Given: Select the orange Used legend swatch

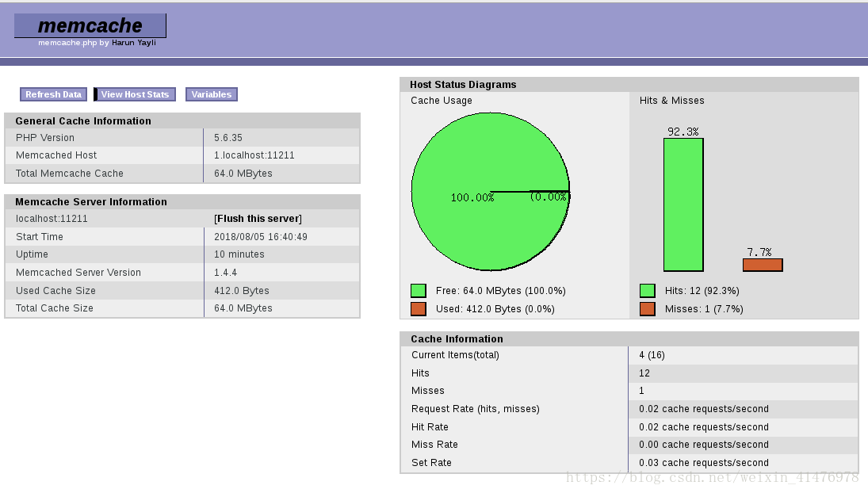Looking at the screenshot, I should pos(419,309).
